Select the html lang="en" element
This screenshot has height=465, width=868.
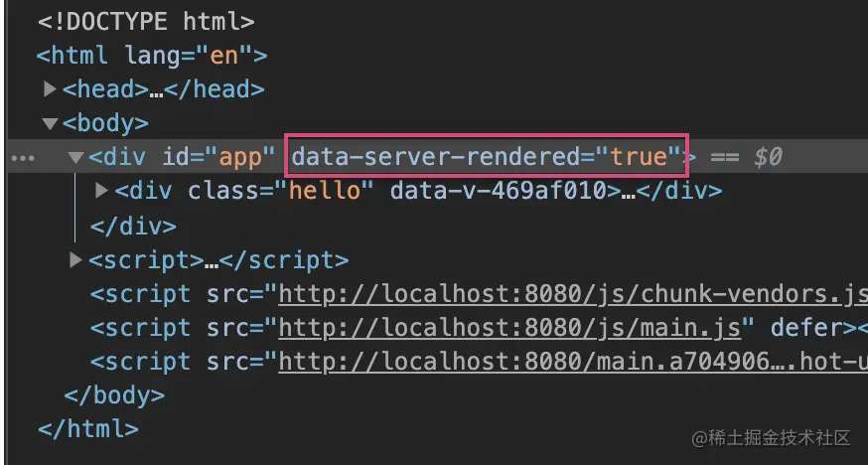(152, 56)
